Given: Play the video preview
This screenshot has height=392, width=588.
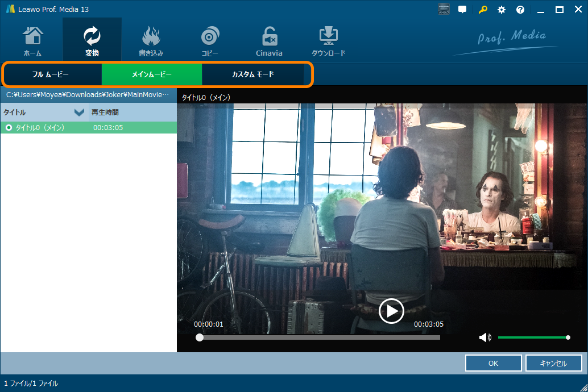Looking at the screenshot, I should [x=391, y=311].
